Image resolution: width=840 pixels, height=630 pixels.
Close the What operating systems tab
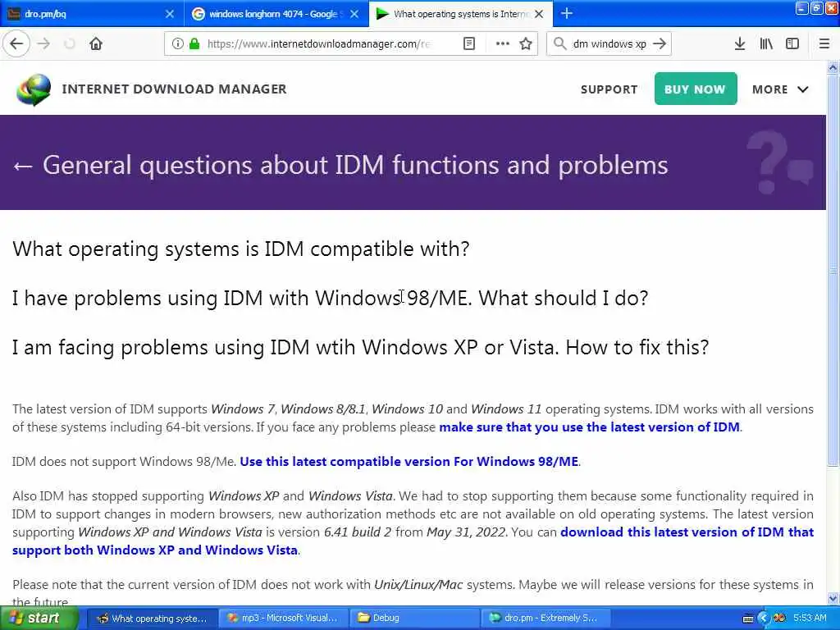(x=539, y=14)
